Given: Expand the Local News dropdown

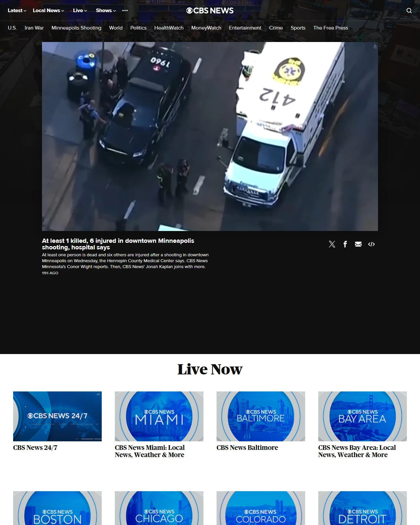Looking at the screenshot, I should pos(49,10).
